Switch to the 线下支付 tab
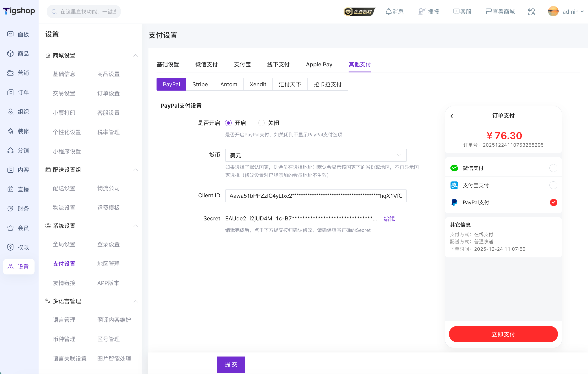The height and width of the screenshot is (374, 588). (x=278, y=64)
